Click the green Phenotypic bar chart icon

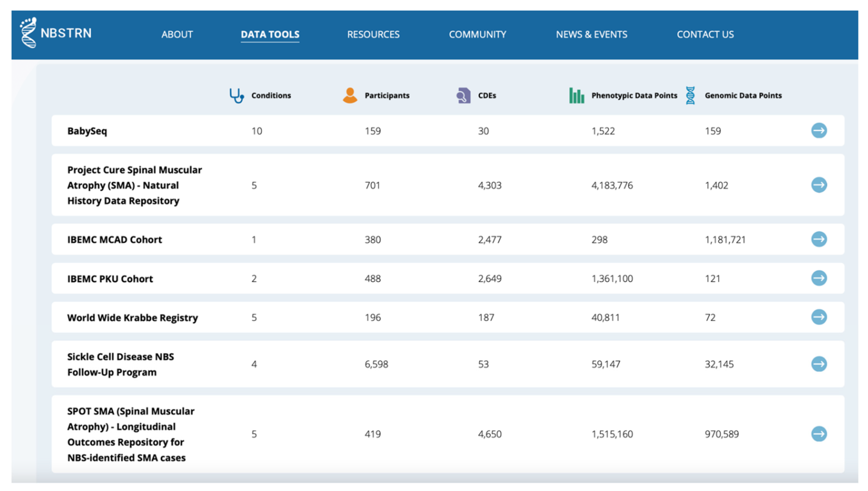click(x=577, y=95)
